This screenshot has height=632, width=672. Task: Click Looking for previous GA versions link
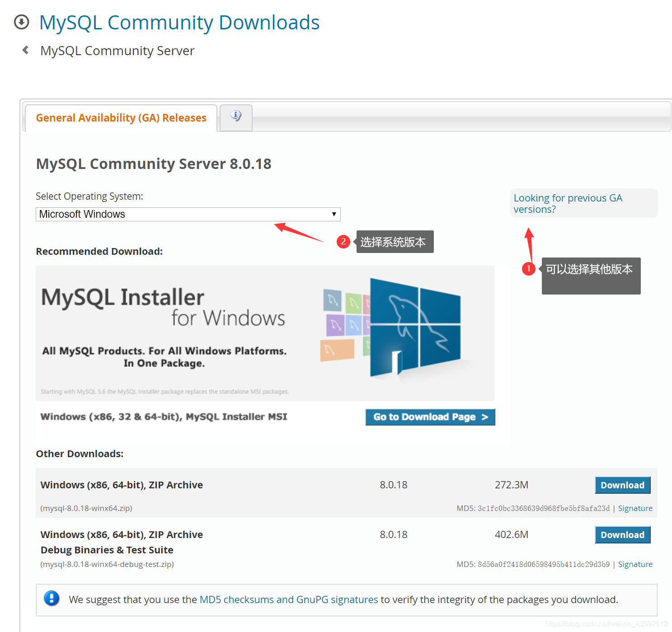tap(568, 203)
